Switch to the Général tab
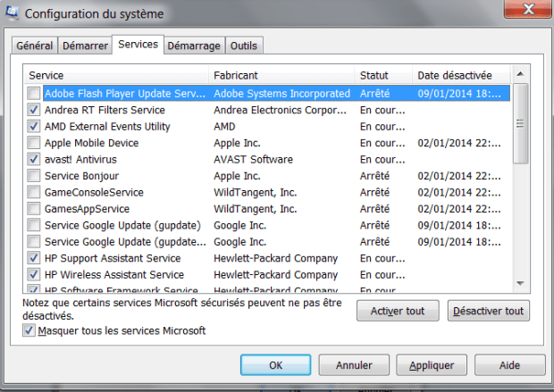Screen dimensions: 554x392 pos(35,46)
